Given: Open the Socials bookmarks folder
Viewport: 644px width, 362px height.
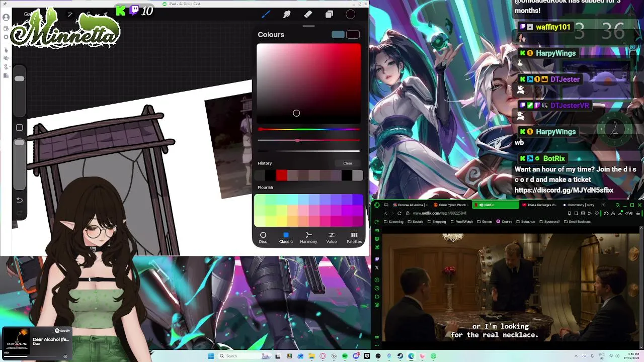Looking at the screenshot, I should pos(415,222).
